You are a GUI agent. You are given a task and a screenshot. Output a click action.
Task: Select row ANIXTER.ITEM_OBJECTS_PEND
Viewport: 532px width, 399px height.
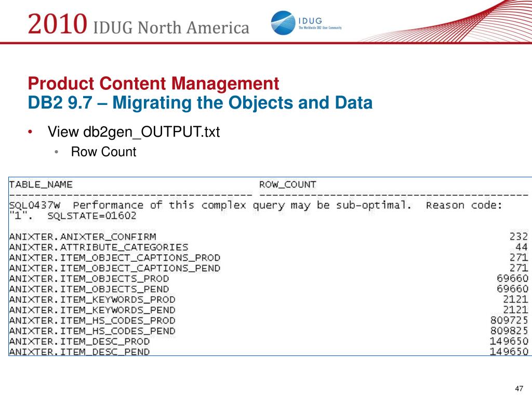coord(269,289)
